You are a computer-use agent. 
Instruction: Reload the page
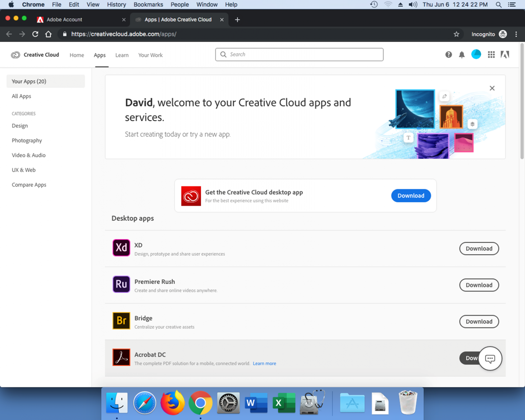click(35, 34)
